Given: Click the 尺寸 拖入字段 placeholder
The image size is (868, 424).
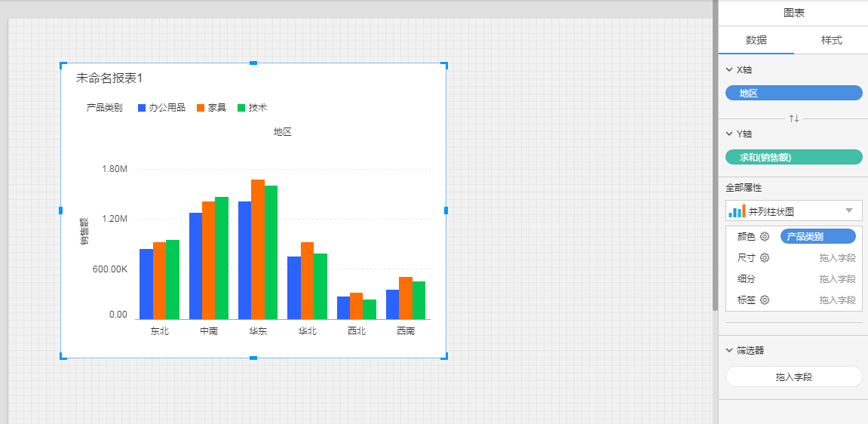Looking at the screenshot, I should pyautogui.click(x=838, y=258).
